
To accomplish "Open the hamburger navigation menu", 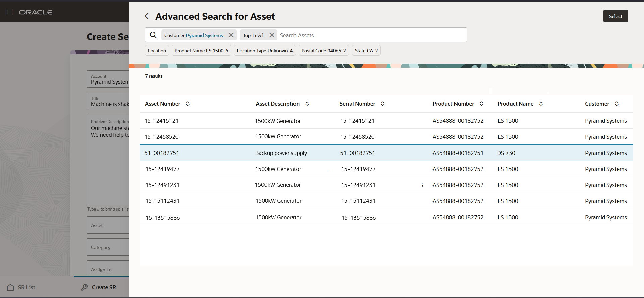I will [9, 12].
